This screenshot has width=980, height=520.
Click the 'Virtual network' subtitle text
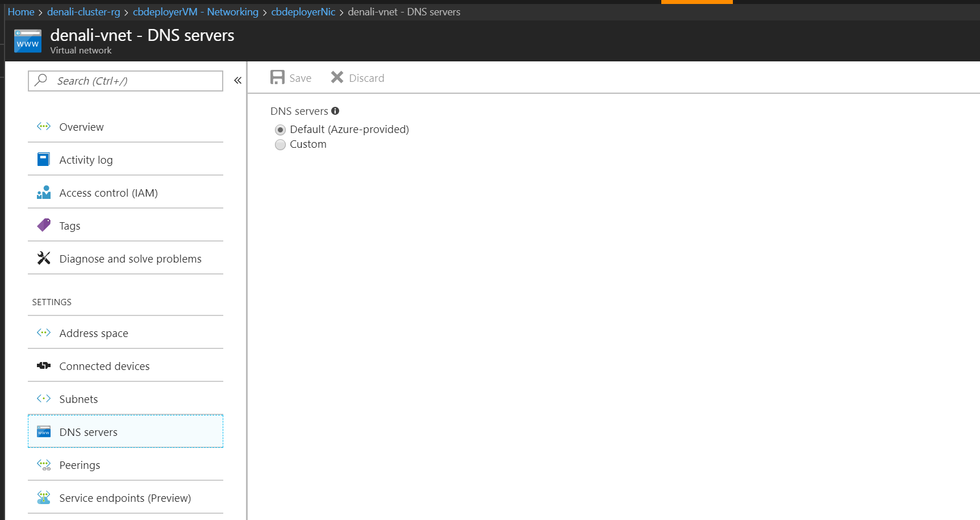(x=81, y=50)
